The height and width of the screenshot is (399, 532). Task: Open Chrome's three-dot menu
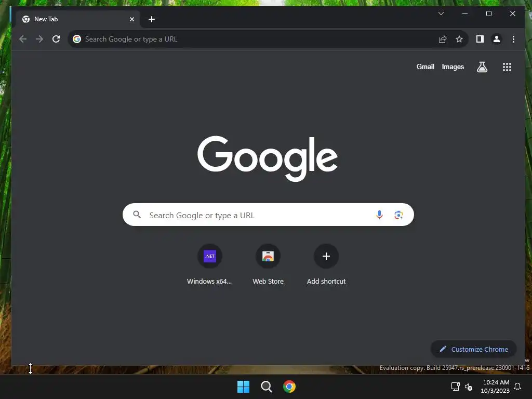tap(513, 39)
